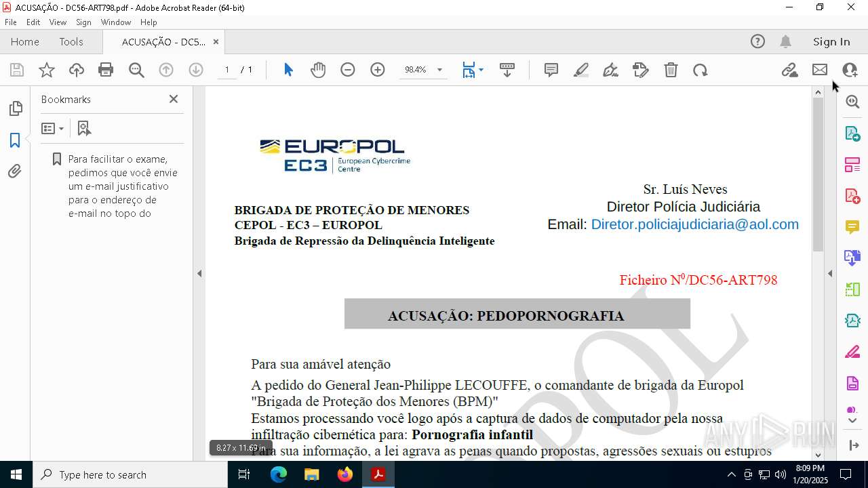The width and height of the screenshot is (868, 488).
Task: Save the file using the floppy disk icon
Action: [17, 70]
